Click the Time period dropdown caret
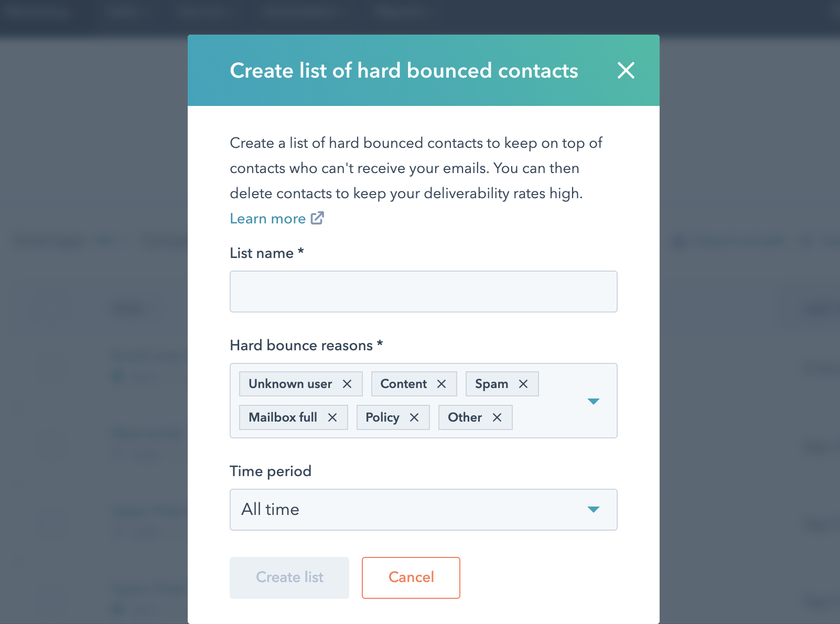 pos(593,510)
